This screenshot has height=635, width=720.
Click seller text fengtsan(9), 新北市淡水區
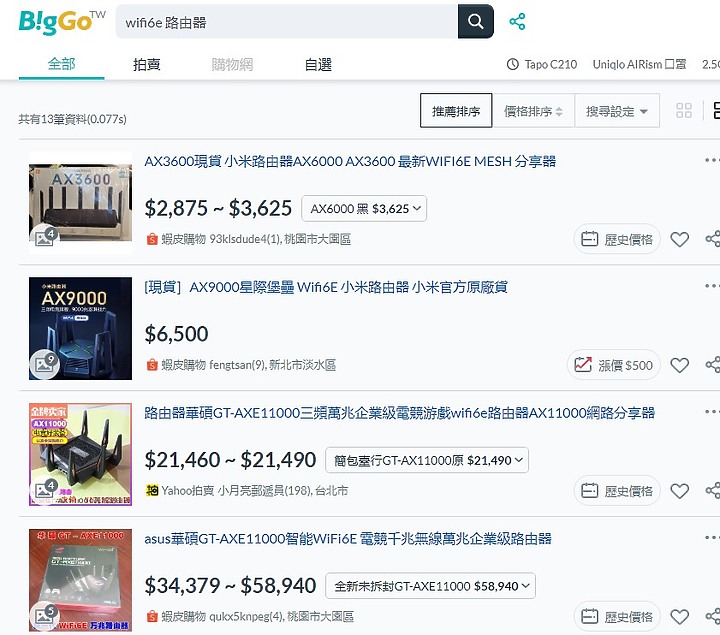pyautogui.click(x=273, y=365)
